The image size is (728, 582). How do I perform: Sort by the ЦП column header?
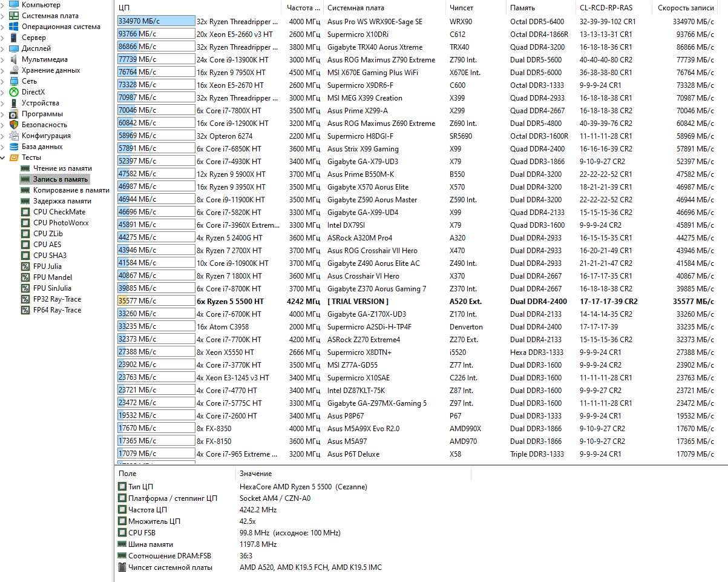click(198, 8)
